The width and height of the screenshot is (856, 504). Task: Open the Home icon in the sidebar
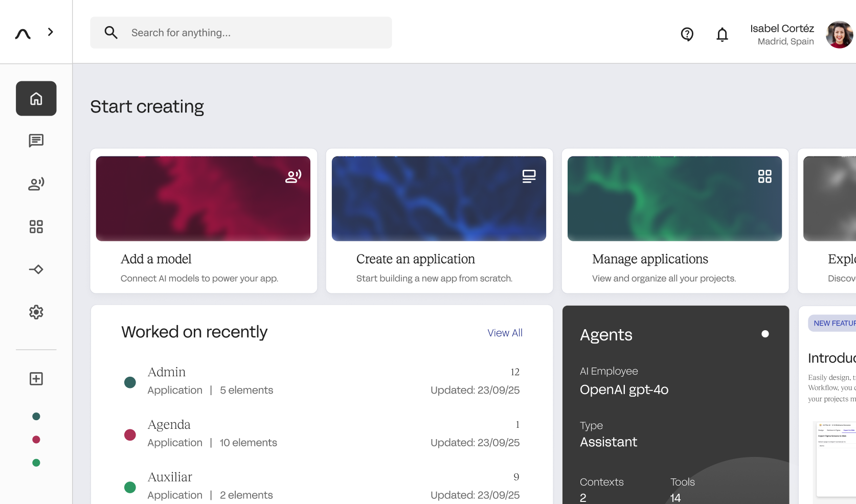(36, 98)
